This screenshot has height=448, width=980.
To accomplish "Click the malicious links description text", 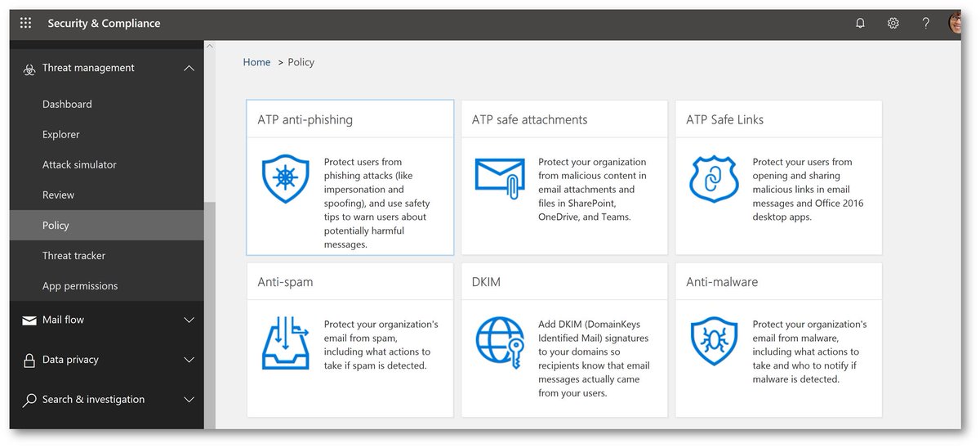I will pyautogui.click(x=808, y=190).
